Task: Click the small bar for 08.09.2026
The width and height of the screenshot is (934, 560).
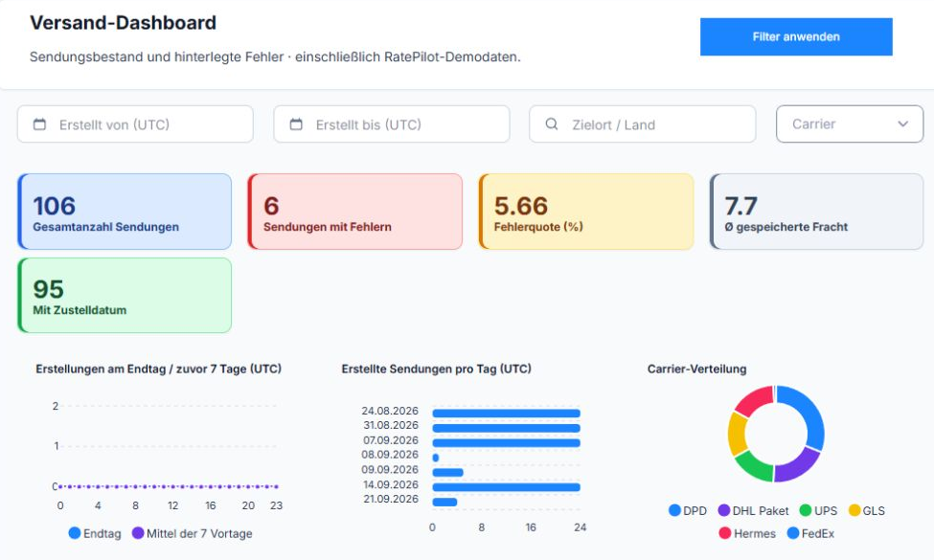Action: pos(436,458)
